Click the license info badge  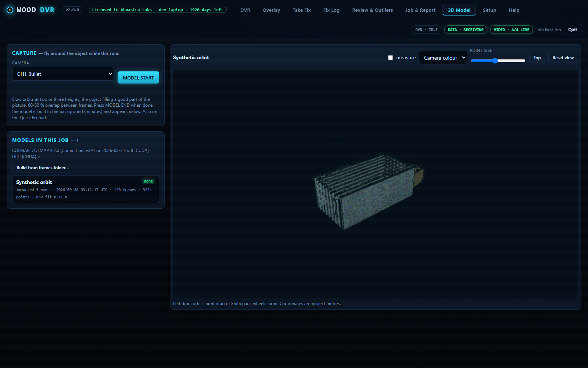tap(158, 10)
